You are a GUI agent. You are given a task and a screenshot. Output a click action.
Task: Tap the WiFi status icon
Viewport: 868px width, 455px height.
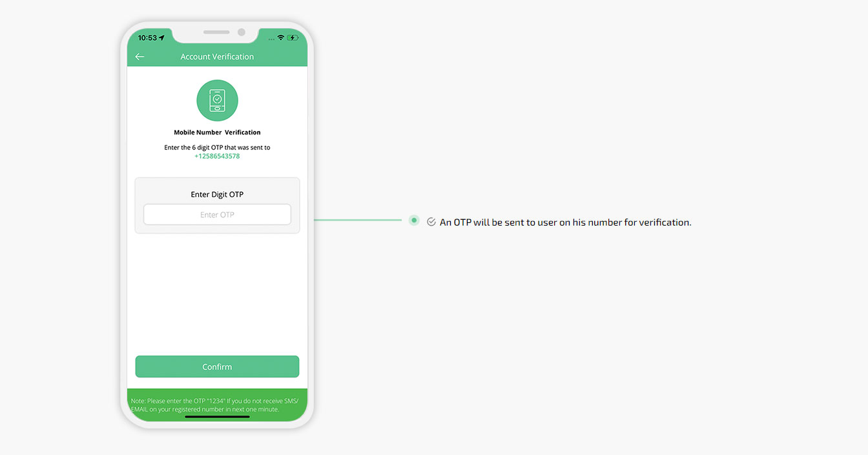(x=281, y=37)
